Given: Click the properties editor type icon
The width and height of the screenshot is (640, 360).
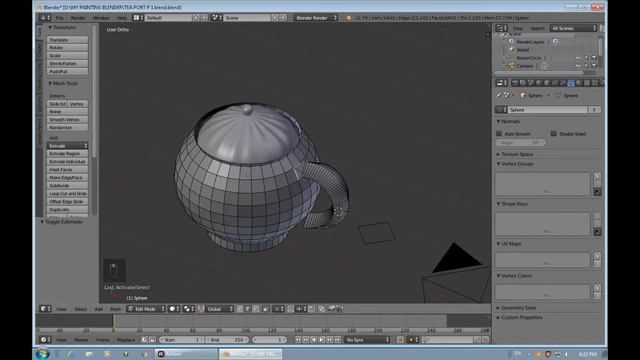Looking at the screenshot, I should 501,83.
